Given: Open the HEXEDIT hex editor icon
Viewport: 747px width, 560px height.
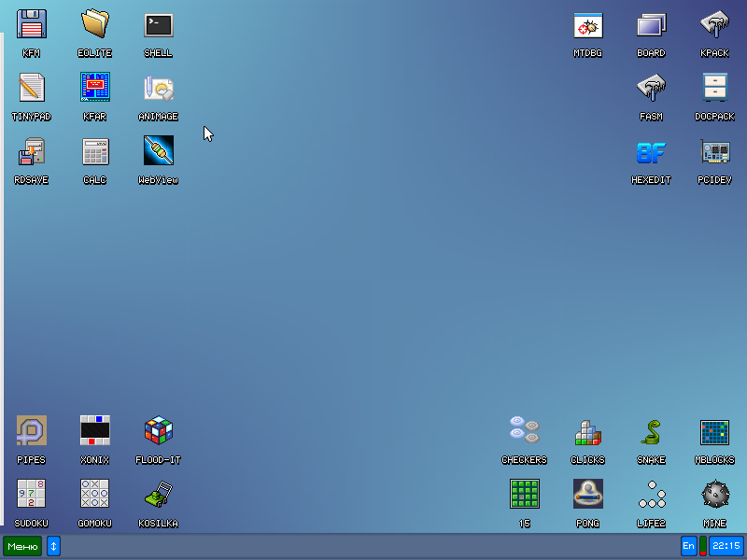Looking at the screenshot, I should tap(651, 151).
